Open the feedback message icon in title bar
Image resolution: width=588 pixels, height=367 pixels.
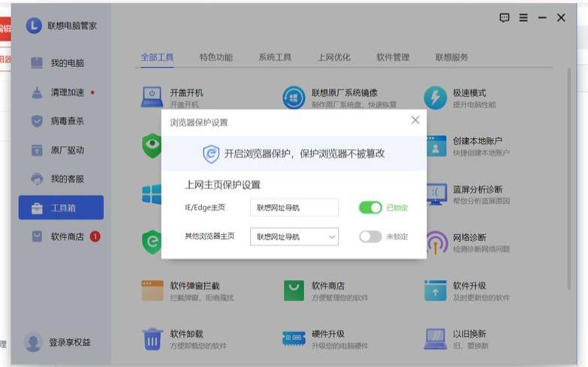505,18
